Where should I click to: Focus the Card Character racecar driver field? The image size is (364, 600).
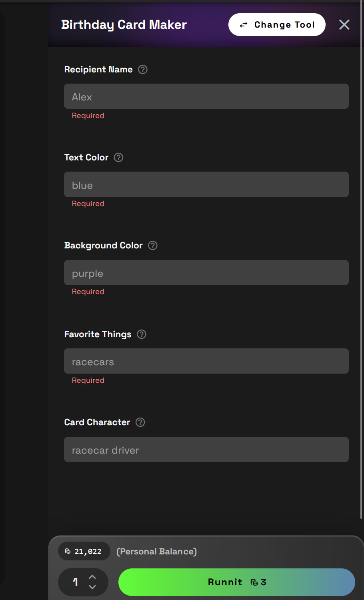point(206,449)
